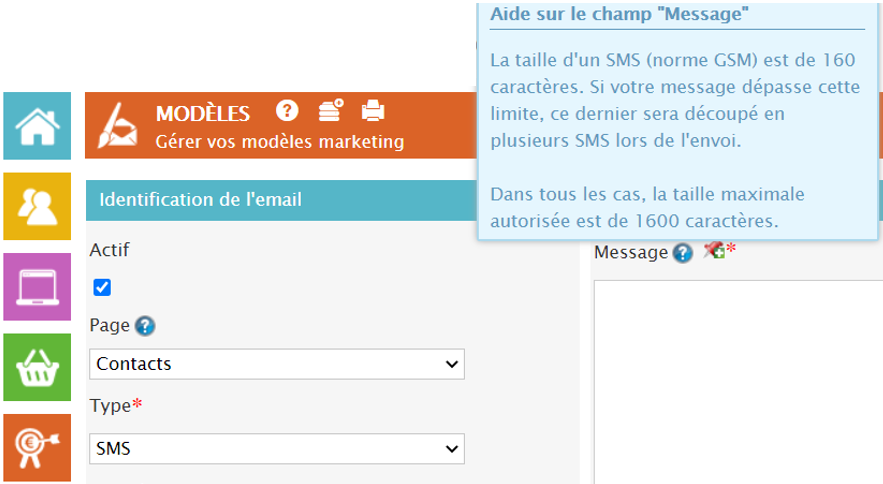Show help for the Message field
The image size is (883, 484).
coord(683,253)
